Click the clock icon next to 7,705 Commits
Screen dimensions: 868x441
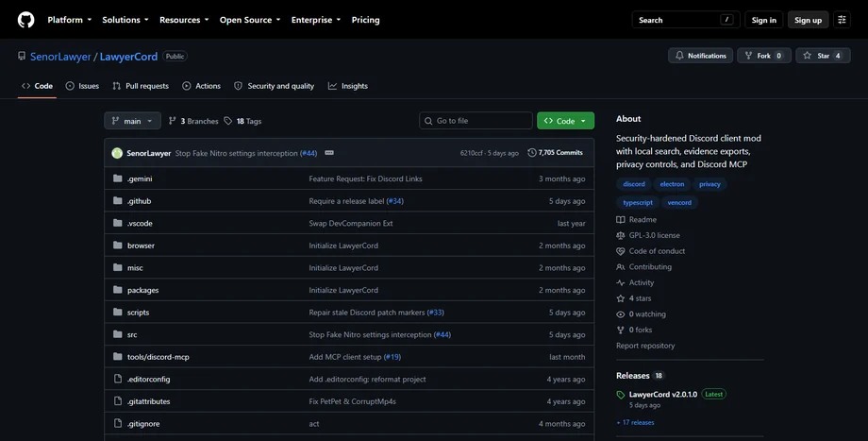[x=532, y=152]
